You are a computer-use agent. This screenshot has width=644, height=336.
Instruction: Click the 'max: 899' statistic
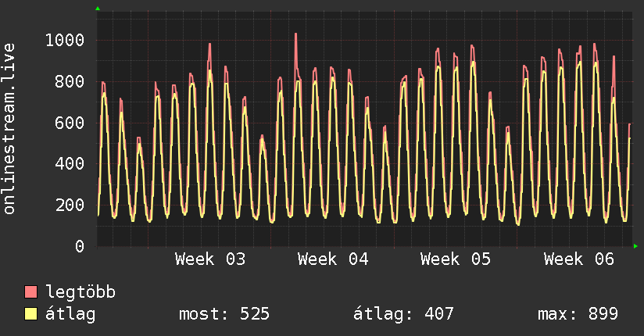point(578,314)
